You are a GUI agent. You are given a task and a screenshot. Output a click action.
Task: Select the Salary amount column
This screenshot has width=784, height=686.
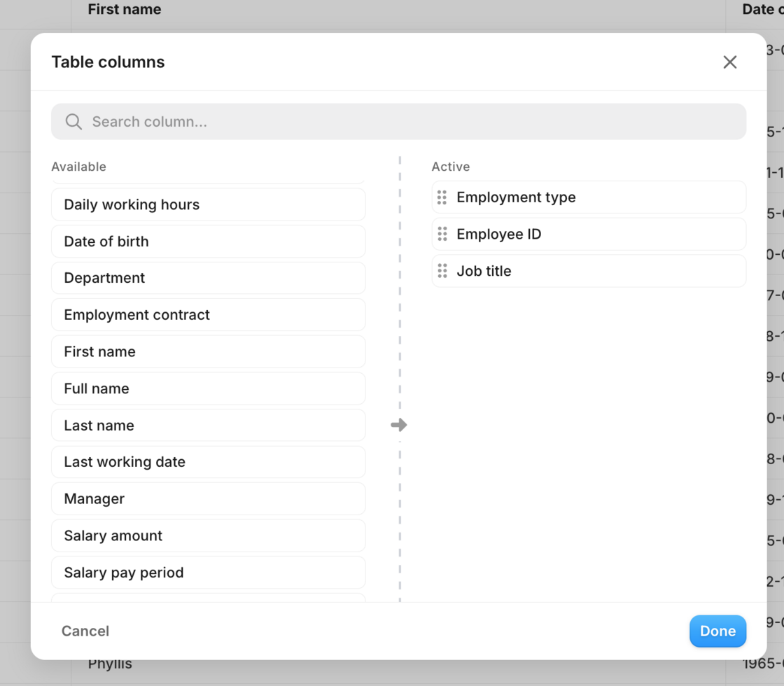coord(208,535)
